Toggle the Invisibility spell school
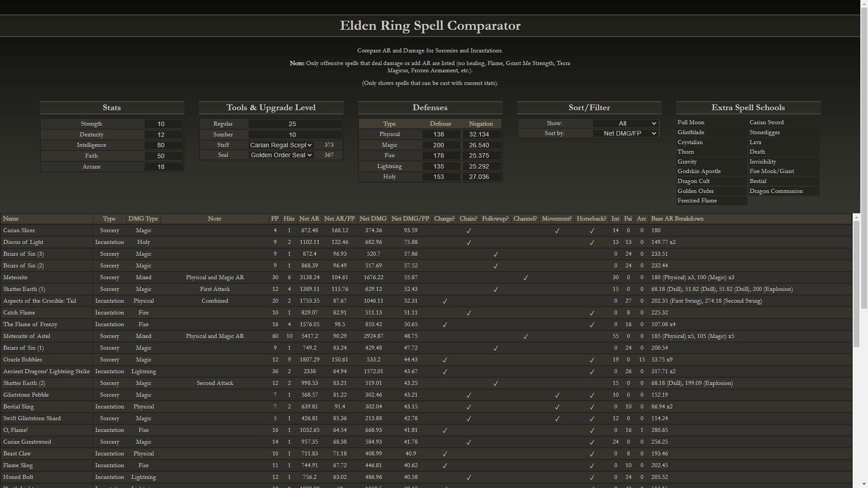868x488 pixels. coord(784,162)
